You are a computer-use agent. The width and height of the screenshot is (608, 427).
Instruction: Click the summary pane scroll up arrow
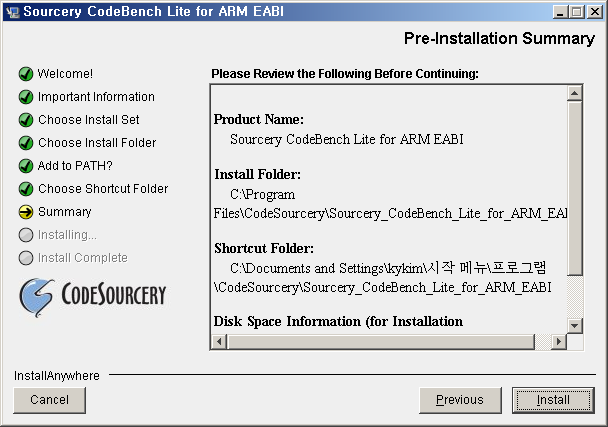point(574,93)
